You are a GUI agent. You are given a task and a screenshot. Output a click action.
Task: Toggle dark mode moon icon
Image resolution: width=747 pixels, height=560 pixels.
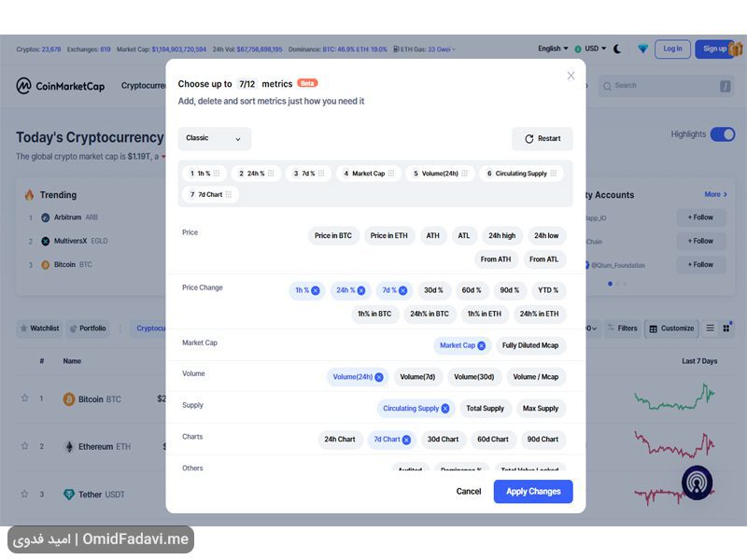coord(617,49)
